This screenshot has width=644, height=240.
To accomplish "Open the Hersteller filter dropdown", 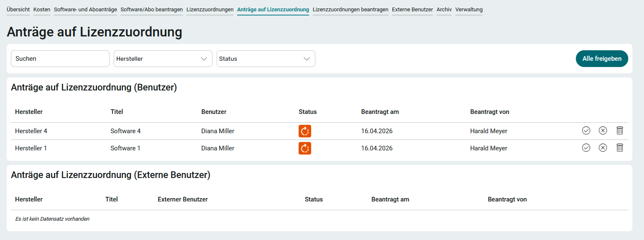I will click(x=163, y=59).
